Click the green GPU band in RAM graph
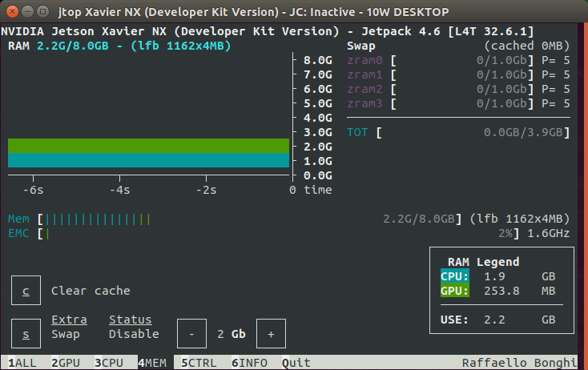588x370 pixels. tap(148, 146)
